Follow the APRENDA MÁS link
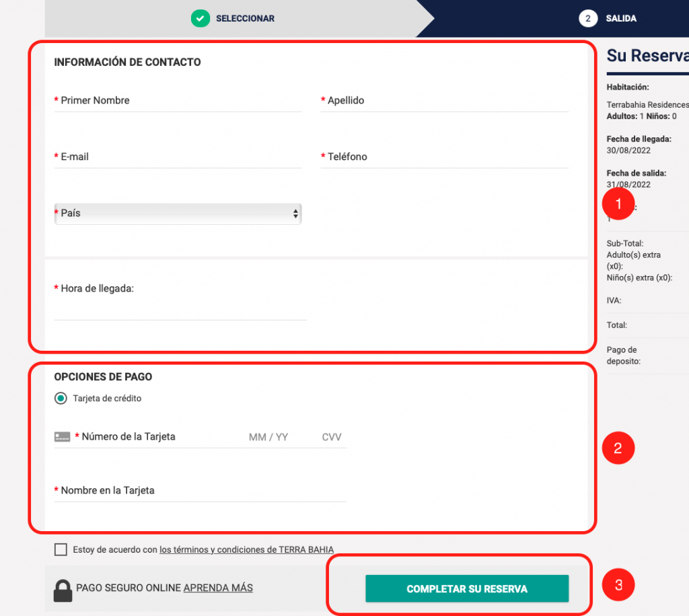689x616 pixels. (218, 588)
